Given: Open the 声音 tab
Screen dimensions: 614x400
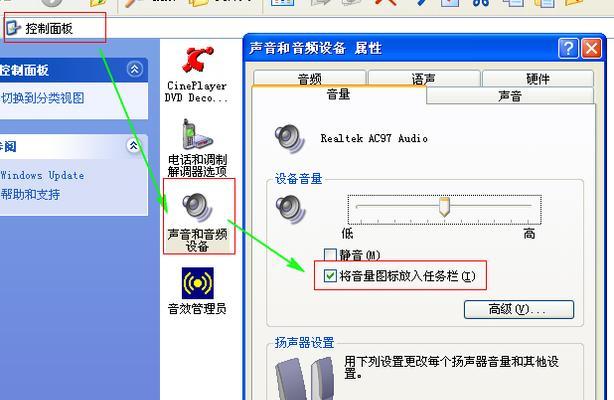Looking at the screenshot, I should point(509,96).
